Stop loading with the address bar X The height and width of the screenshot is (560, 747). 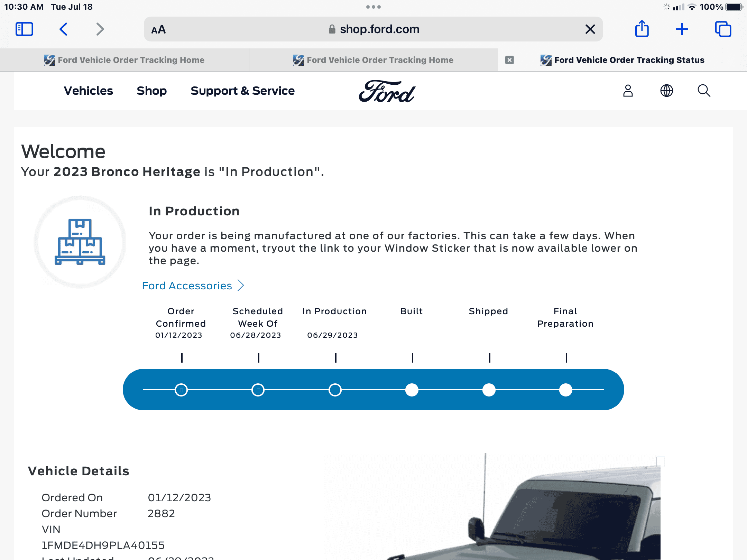[590, 29]
